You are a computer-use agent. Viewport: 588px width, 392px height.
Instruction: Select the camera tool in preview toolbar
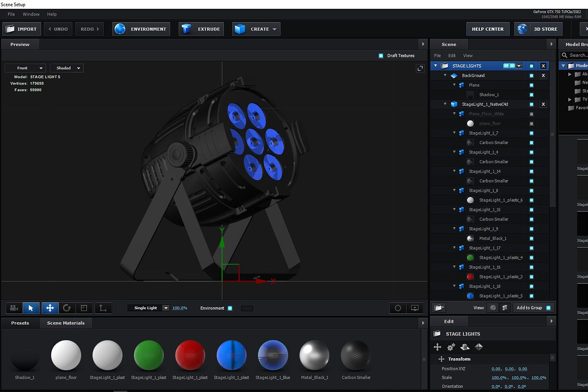(14, 308)
